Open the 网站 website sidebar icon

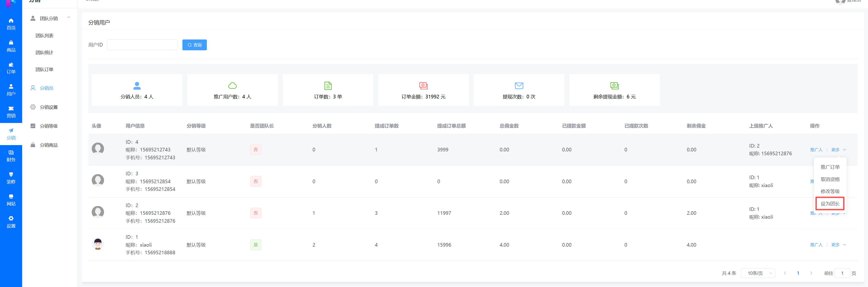(x=11, y=199)
